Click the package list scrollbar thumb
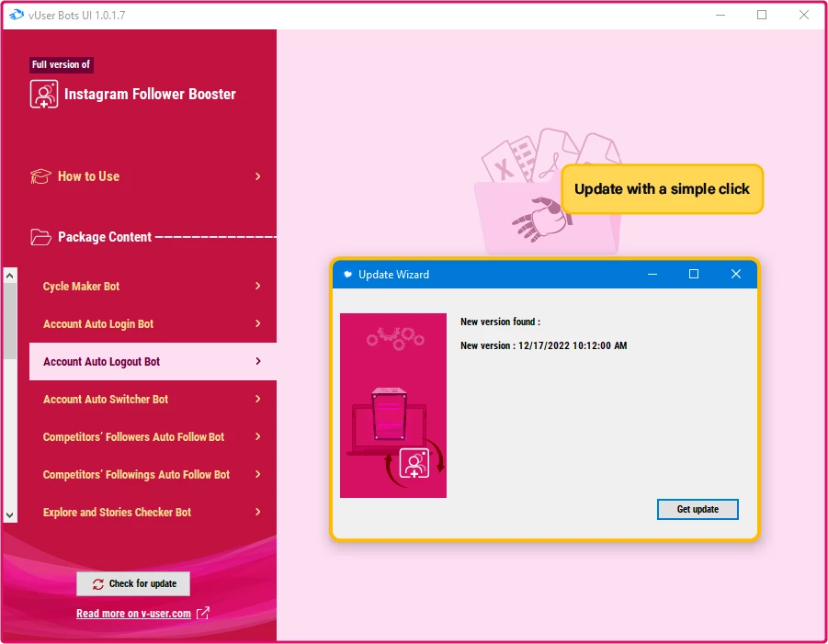The height and width of the screenshot is (644, 828). pos(9,321)
